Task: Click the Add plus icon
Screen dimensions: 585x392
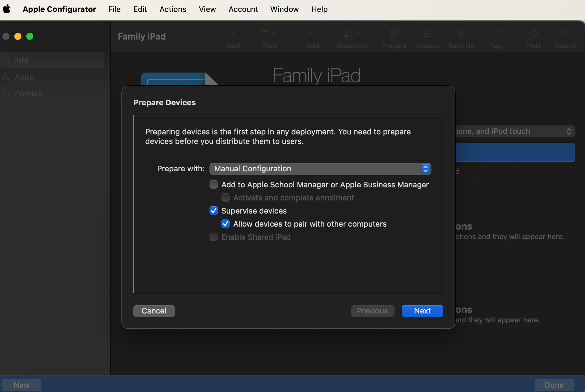Action: point(311,33)
